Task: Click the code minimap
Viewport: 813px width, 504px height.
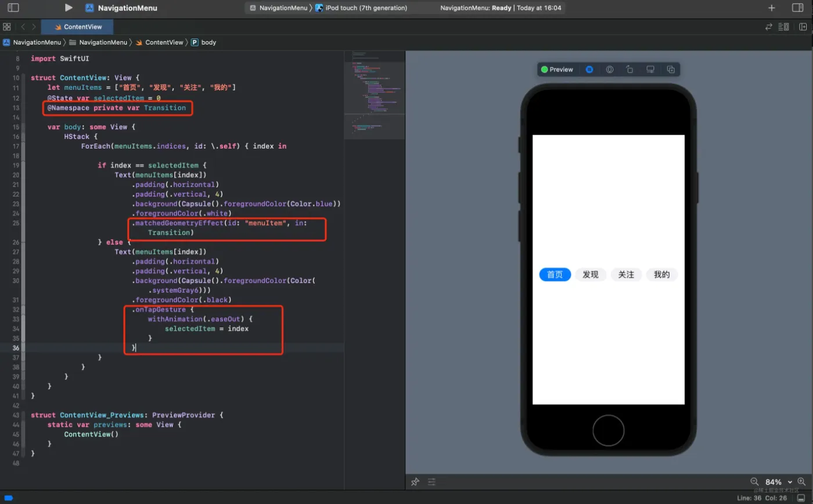Action: (x=374, y=96)
